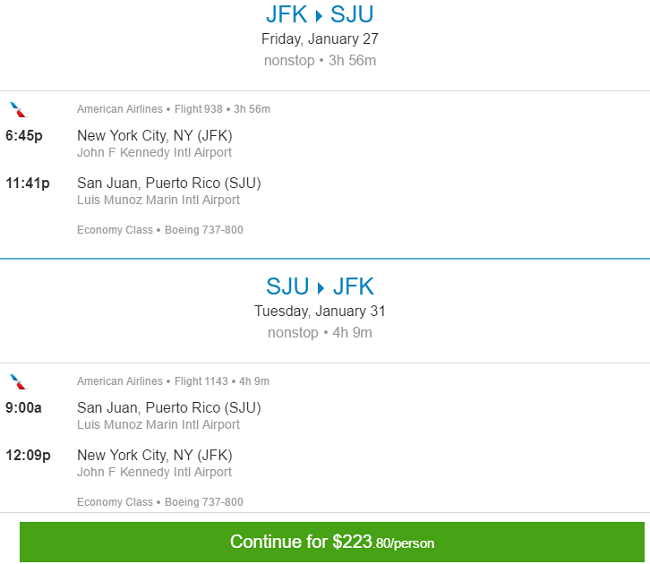
Task: Click the American Airlines logo for Flight 938
Action: click(x=18, y=110)
